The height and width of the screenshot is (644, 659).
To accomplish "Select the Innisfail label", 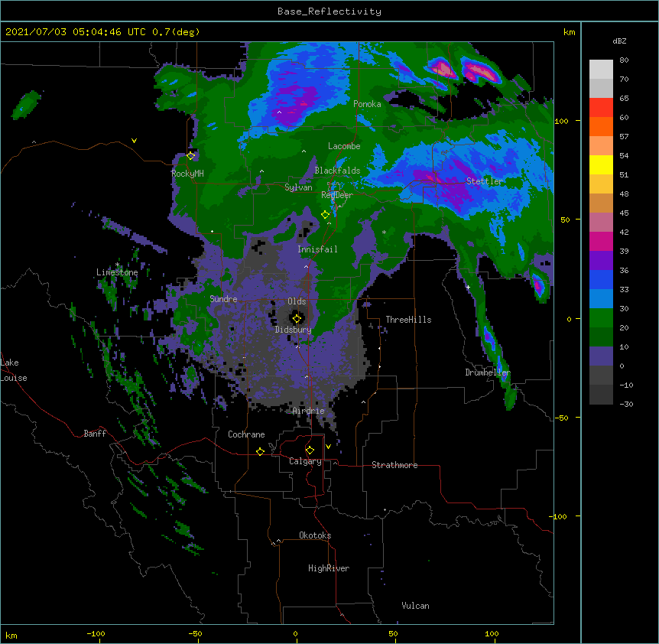I will (x=317, y=249).
